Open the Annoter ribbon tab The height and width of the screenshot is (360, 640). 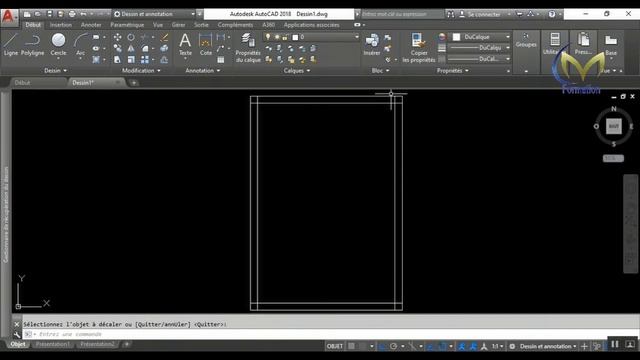click(x=91, y=25)
